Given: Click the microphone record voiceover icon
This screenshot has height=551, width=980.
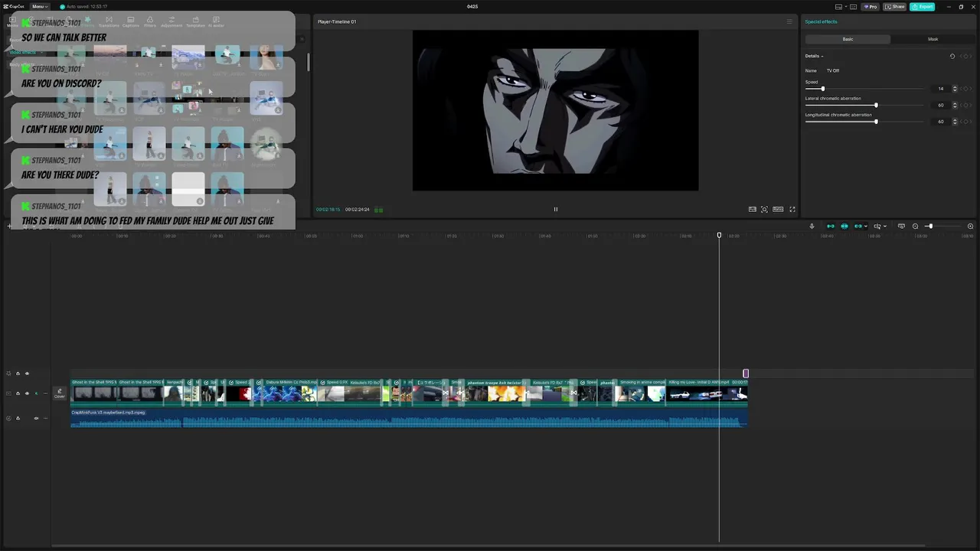Looking at the screenshot, I should (812, 227).
